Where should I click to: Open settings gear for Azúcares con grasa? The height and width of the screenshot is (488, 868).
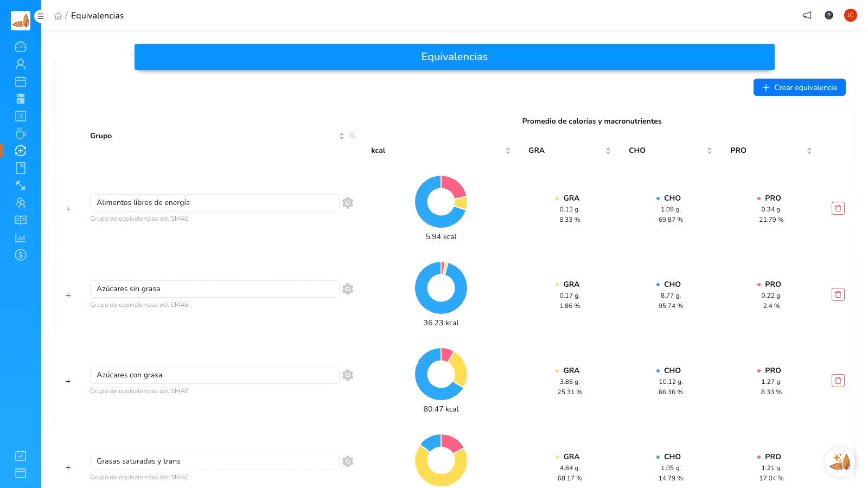point(348,375)
